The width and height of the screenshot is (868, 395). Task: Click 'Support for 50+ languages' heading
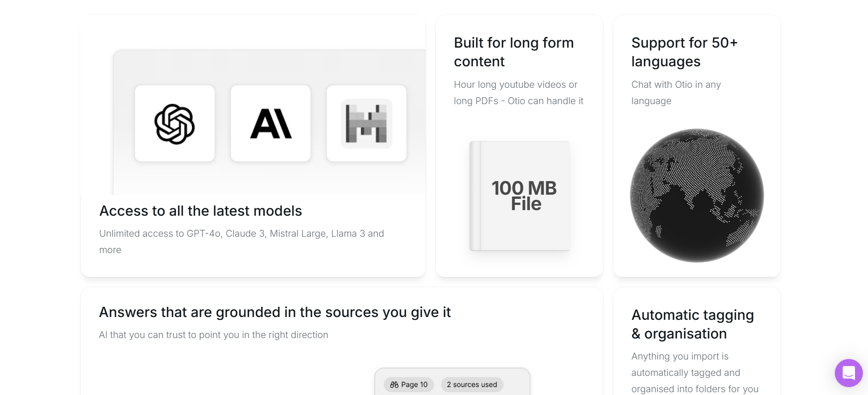click(x=684, y=52)
